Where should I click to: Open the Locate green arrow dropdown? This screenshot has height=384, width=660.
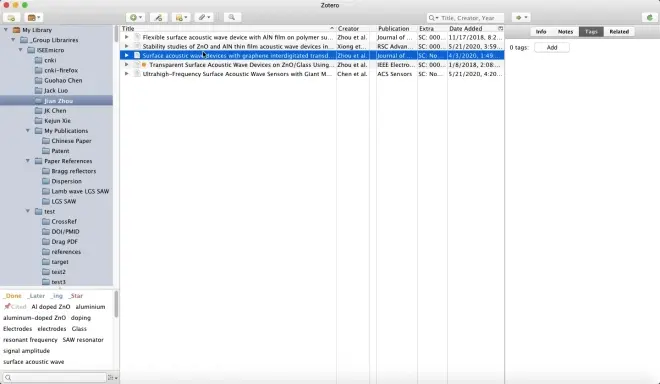pos(521,18)
